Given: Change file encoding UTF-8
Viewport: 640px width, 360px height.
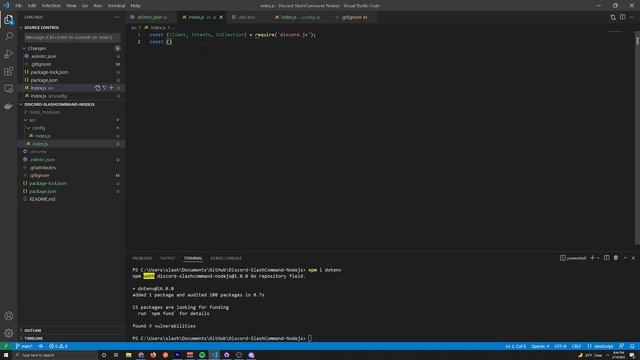Looking at the screenshot, I should pos(560,346).
